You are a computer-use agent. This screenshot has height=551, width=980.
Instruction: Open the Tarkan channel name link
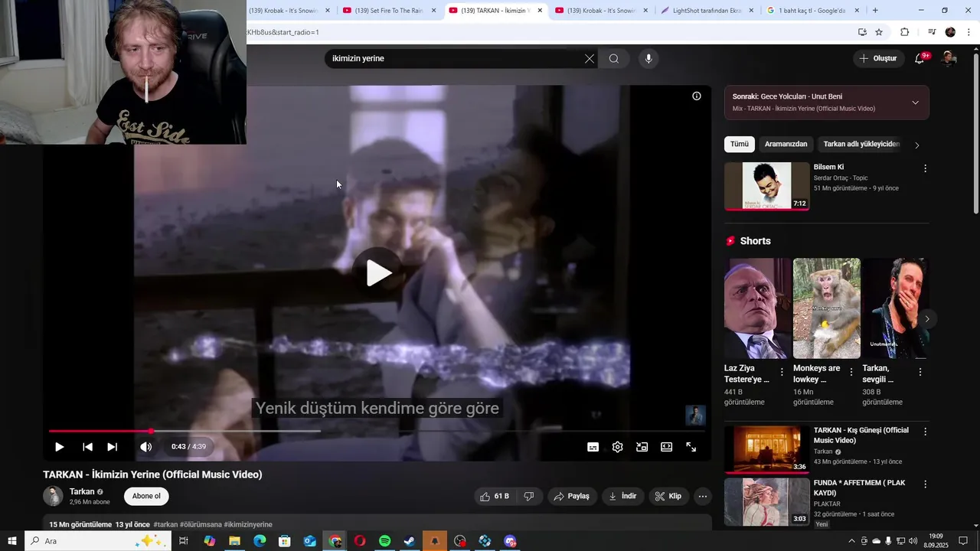[82, 491]
